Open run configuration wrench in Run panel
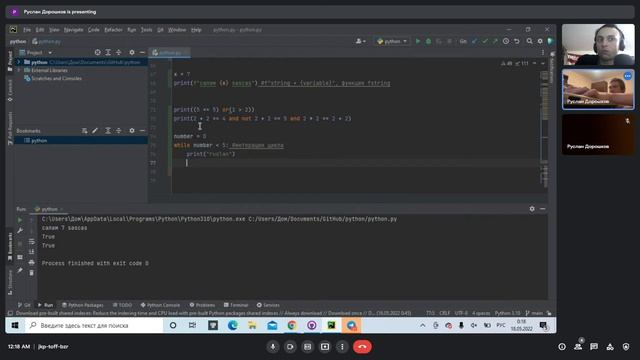 (20, 231)
